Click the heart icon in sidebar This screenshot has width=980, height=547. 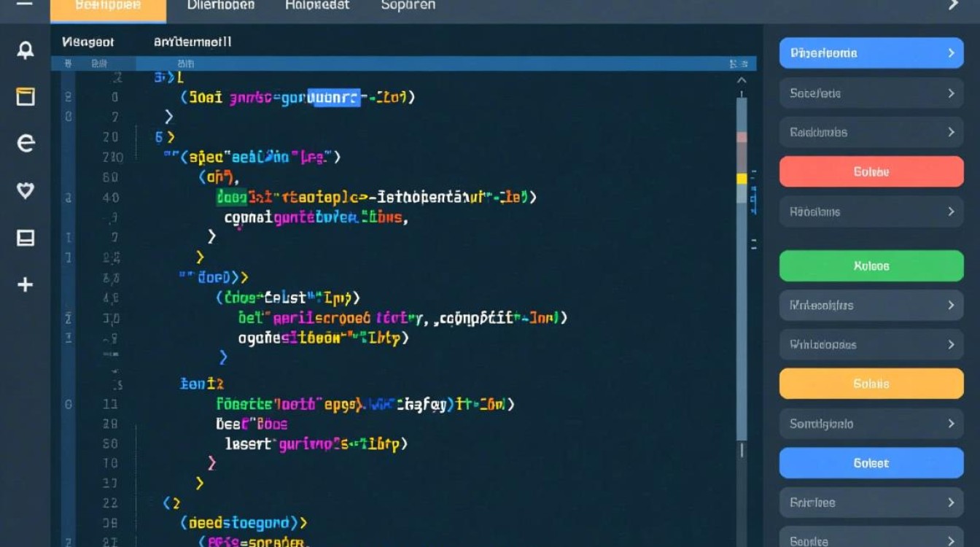[x=26, y=190]
